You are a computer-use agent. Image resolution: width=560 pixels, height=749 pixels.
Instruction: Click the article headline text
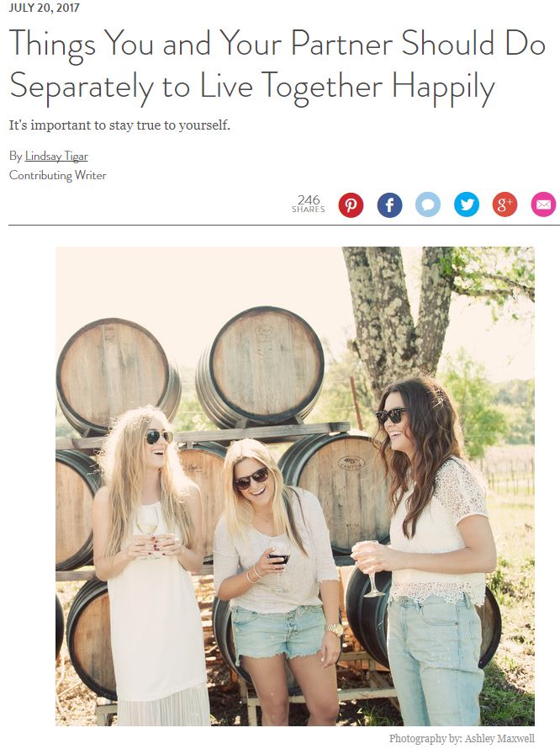click(x=277, y=66)
